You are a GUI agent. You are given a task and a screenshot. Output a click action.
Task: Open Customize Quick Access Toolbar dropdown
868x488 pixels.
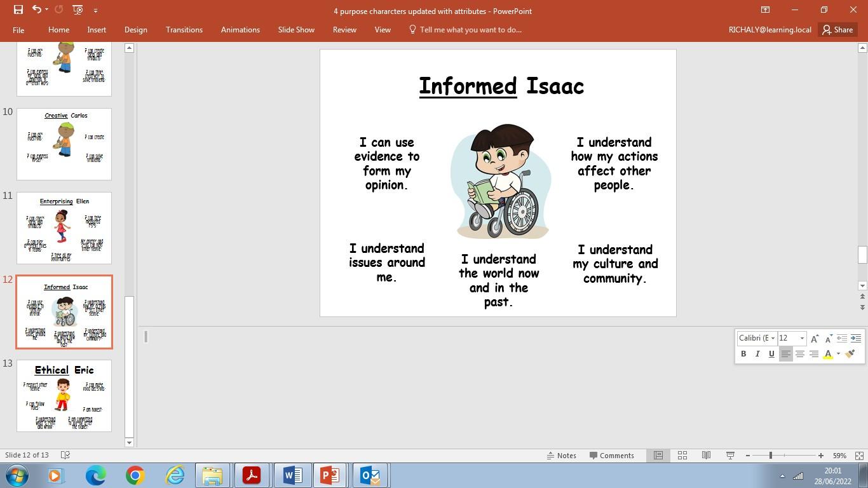tap(95, 10)
